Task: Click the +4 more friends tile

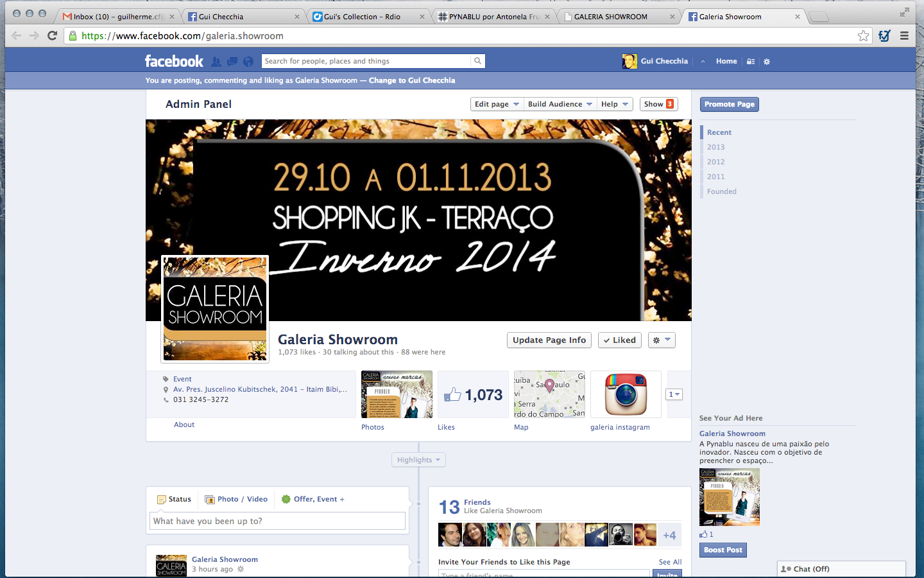Action: coord(669,535)
